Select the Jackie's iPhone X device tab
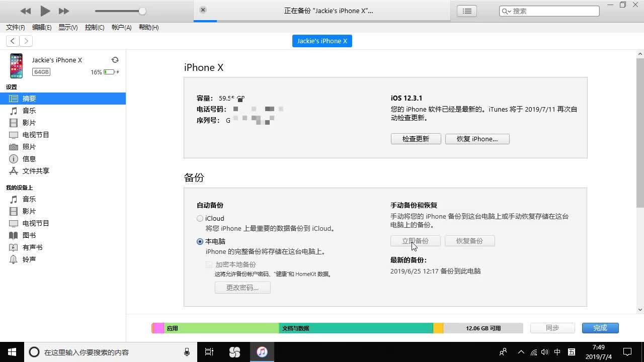The height and width of the screenshot is (362, 644). click(x=322, y=41)
